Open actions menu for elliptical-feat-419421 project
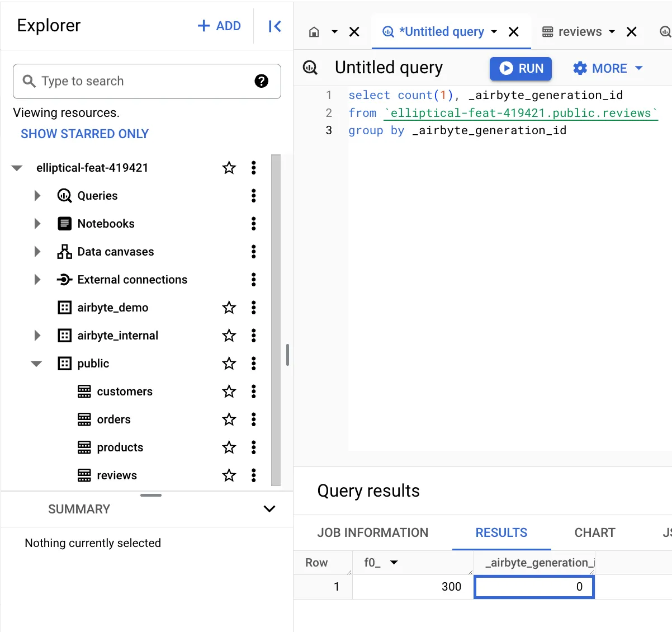Viewport: 672px width, 632px height. pyautogui.click(x=254, y=168)
